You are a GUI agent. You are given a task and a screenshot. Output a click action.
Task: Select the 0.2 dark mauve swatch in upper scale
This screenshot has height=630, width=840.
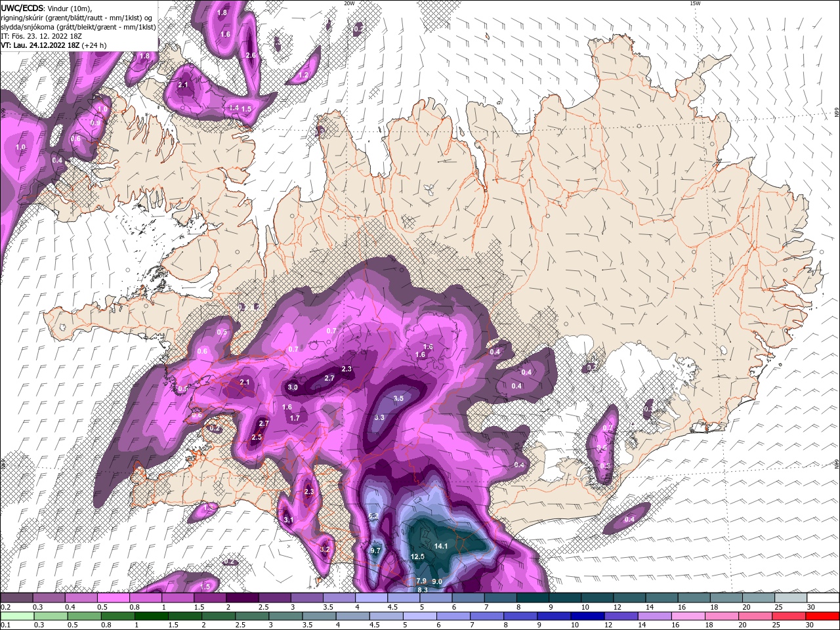[16, 598]
